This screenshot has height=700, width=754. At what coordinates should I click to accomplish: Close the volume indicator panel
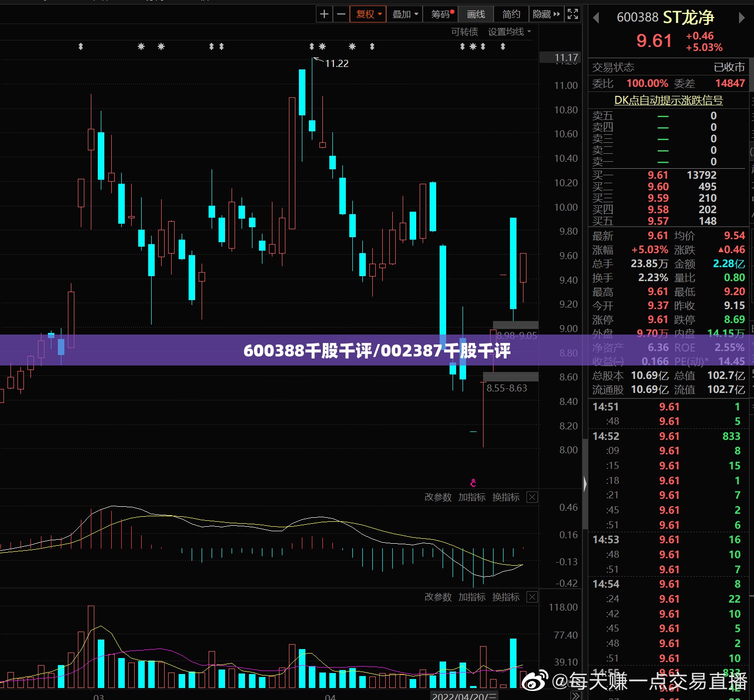coord(532,597)
